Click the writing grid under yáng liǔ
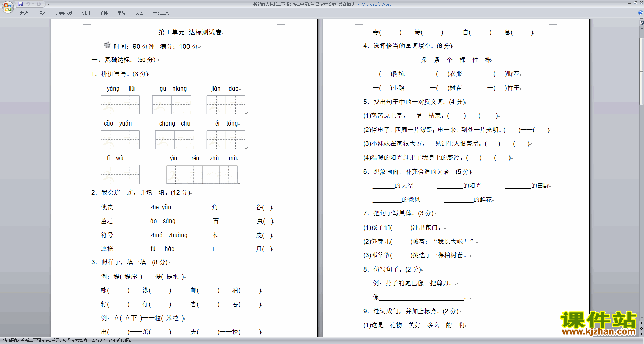Image resolution: width=644 pixels, height=344 pixels. click(120, 105)
